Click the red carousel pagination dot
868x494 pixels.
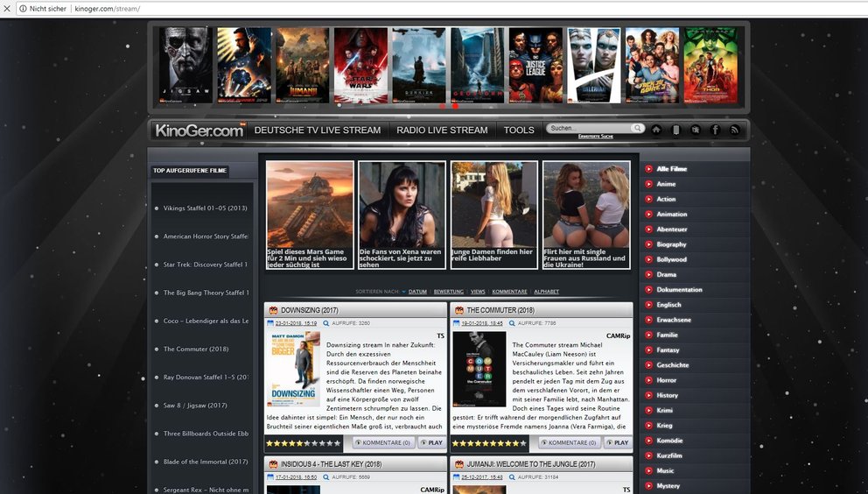[x=455, y=105]
